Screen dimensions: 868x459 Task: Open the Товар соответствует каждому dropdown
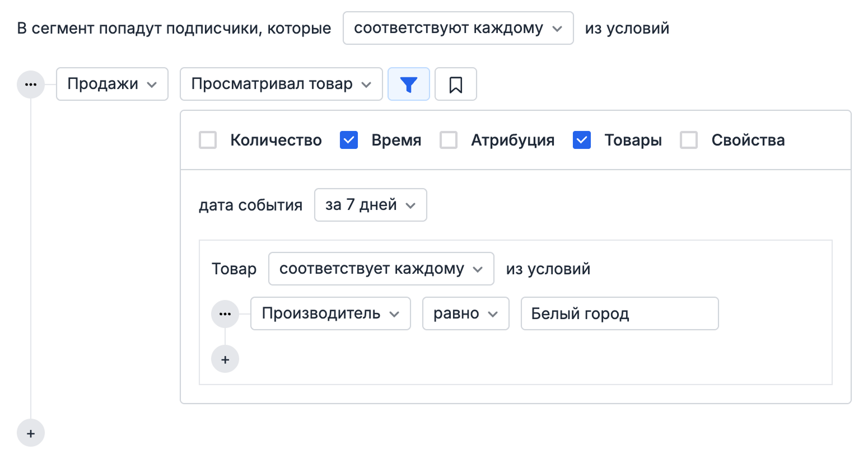pos(380,269)
